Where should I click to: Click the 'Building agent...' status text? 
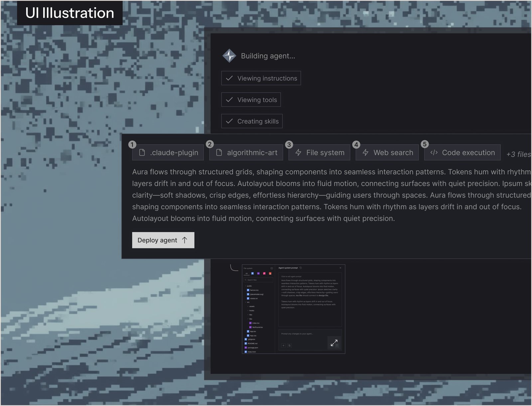click(268, 56)
